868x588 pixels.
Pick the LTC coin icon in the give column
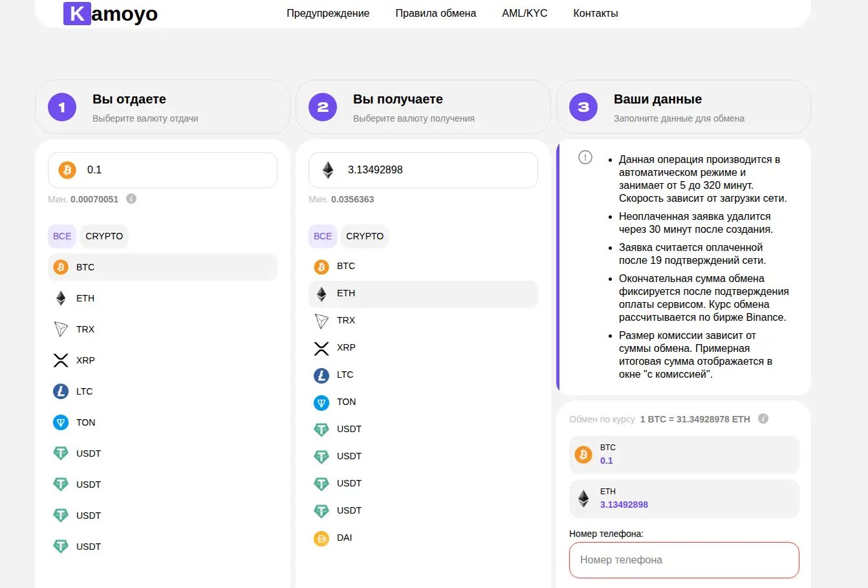[x=61, y=391]
